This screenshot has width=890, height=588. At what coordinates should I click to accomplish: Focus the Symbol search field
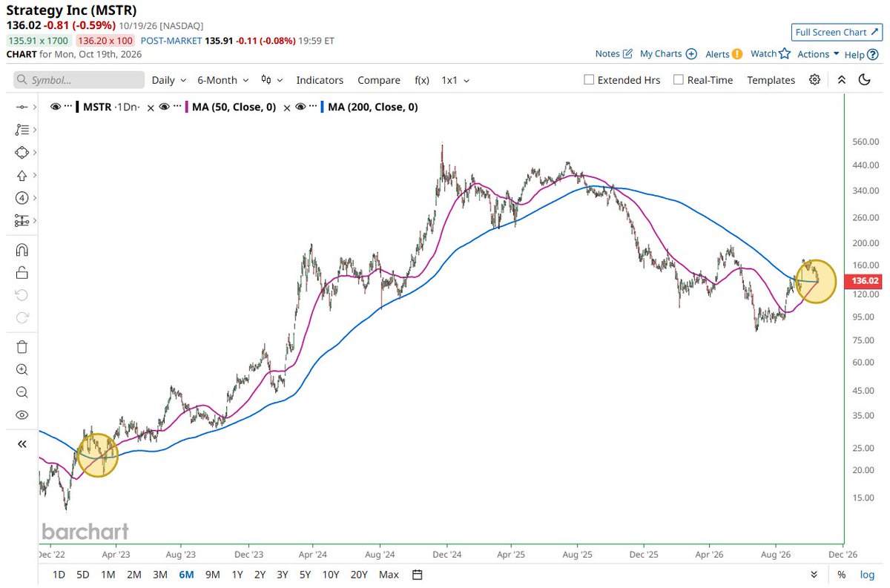pos(79,80)
